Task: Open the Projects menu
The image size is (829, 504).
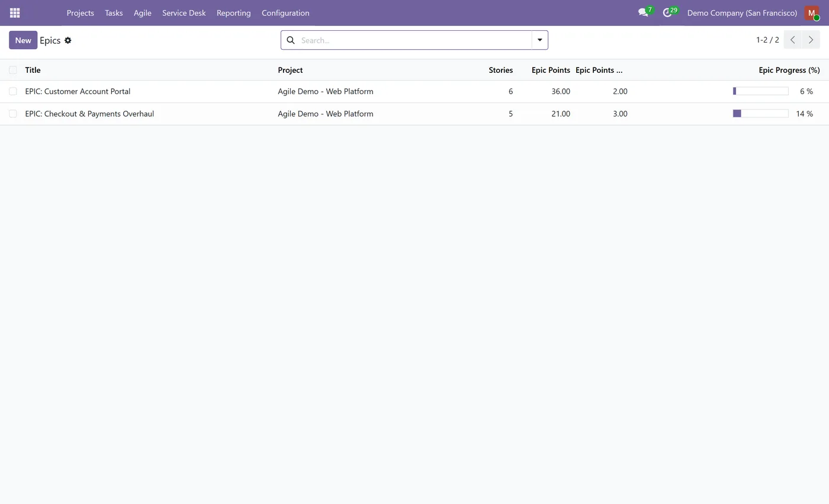Action: [x=81, y=12]
